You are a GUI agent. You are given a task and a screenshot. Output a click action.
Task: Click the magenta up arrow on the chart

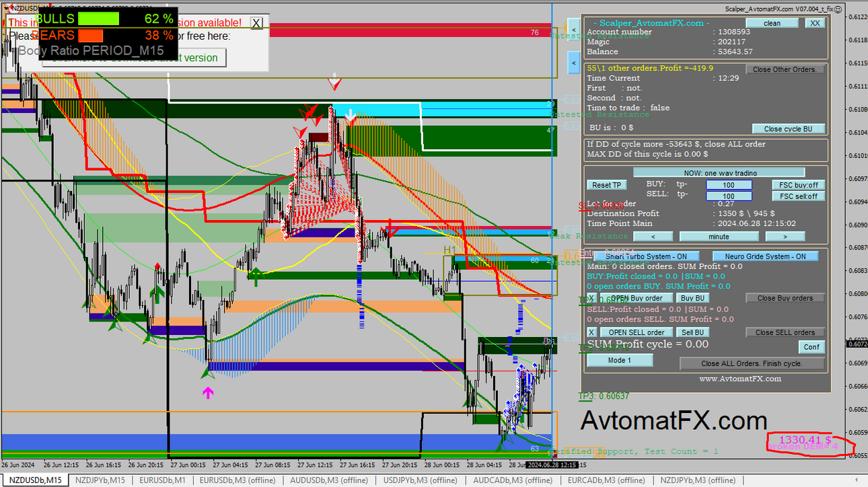pos(208,392)
